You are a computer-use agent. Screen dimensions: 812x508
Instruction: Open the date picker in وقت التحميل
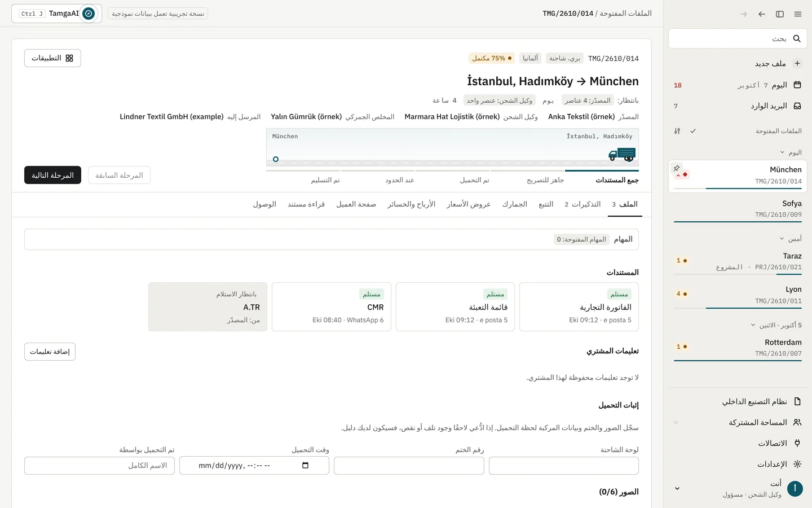click(x=306, y=466)
